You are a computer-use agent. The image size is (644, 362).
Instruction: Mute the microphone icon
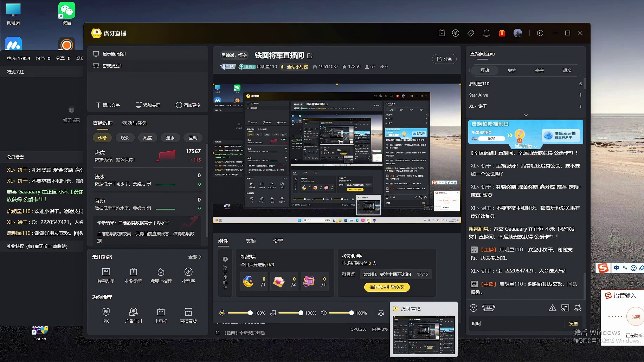tap(222, 313)
